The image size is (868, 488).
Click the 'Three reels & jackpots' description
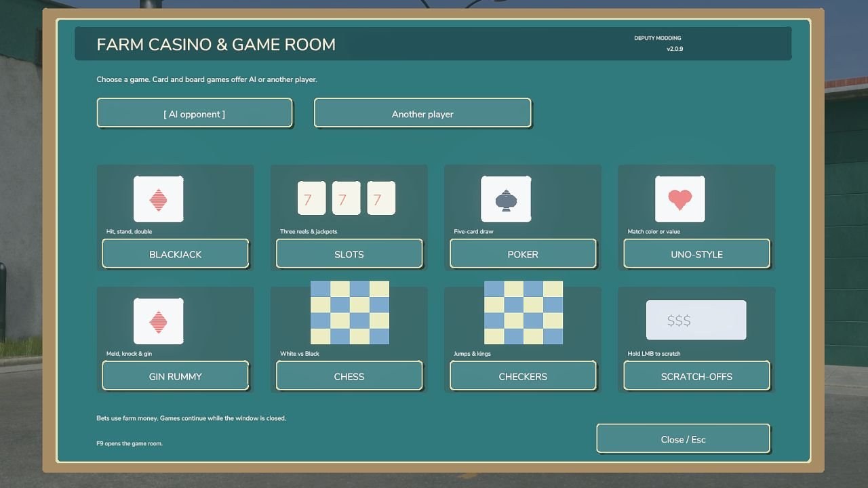309,231
